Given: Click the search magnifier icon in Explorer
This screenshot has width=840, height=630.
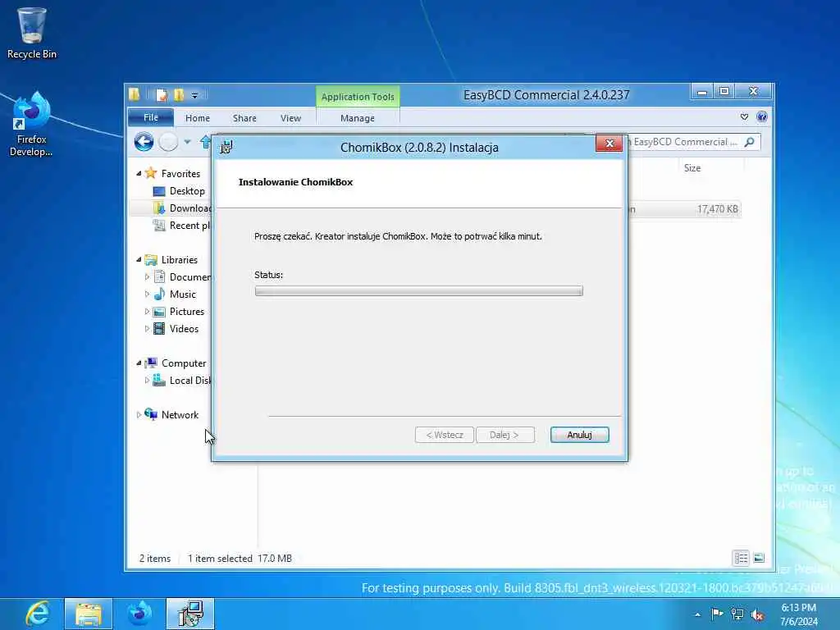Looking at the screenshot, I should click(750, 142).
